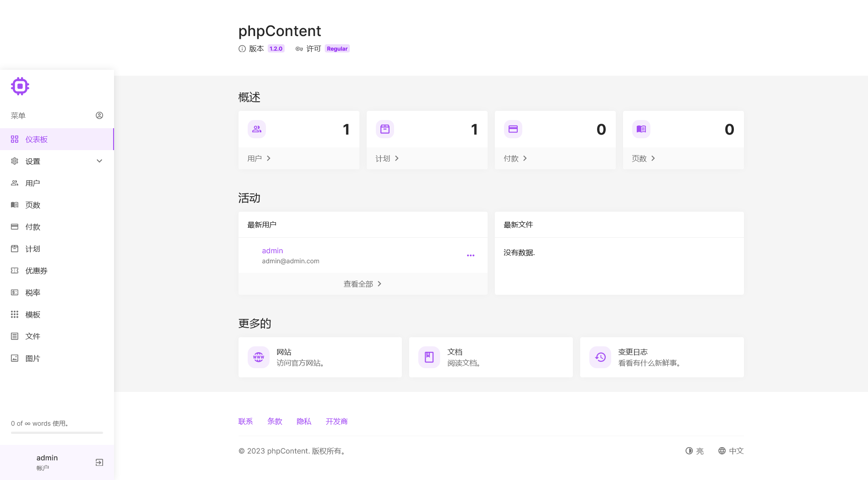Select 图片 in the sidebar menu
The width and height of the screenshot is (868, 480).
(x=57, y=358)
